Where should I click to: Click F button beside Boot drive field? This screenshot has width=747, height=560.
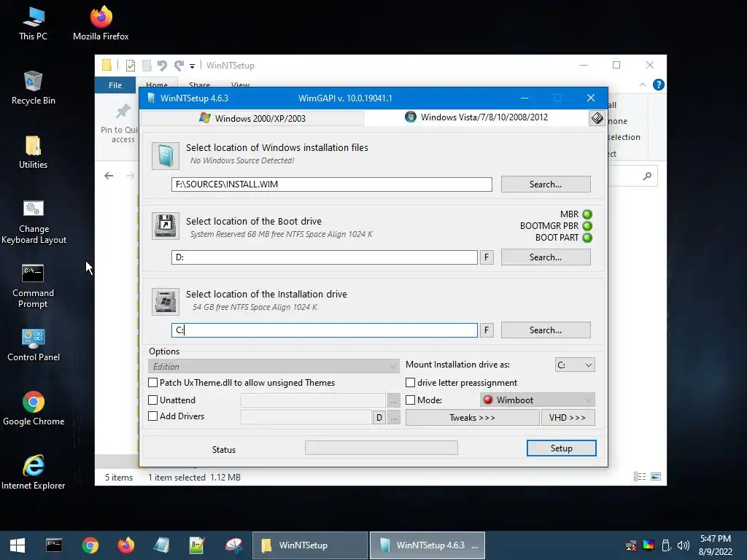tap(487, 257)
